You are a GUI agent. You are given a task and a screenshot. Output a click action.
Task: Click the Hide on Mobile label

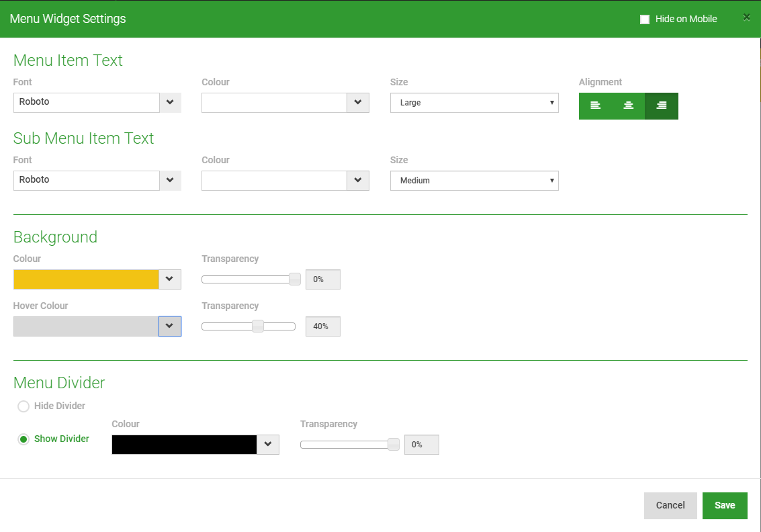(x=686, y=19)
